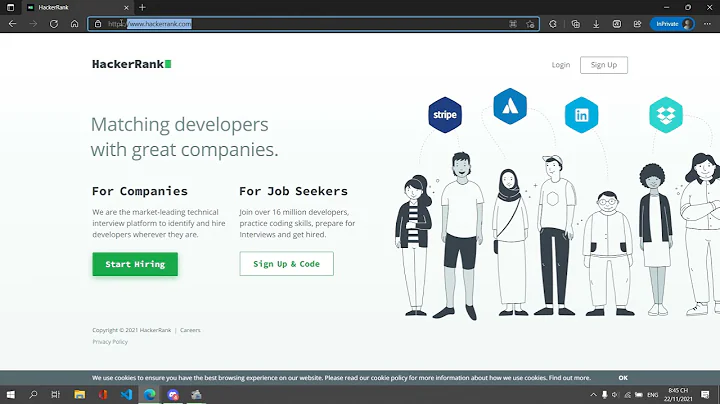The image size is (720, 404).
Task: Click the HackerRank logo
Action: (131, 64)
